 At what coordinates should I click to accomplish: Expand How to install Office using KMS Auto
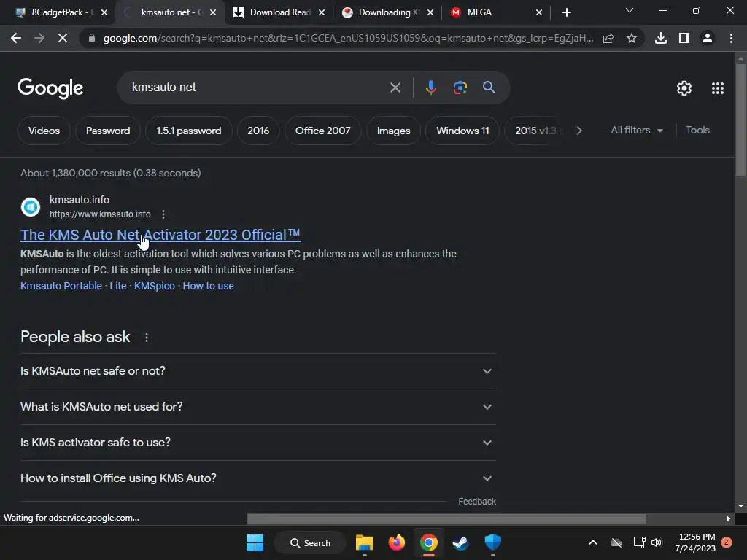tap(258, 478)
